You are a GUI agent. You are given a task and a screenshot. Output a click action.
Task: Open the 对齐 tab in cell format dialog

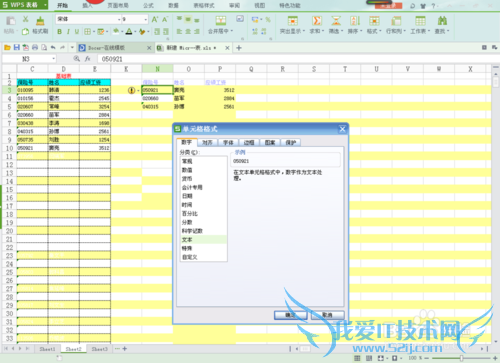tap(207, 143)
